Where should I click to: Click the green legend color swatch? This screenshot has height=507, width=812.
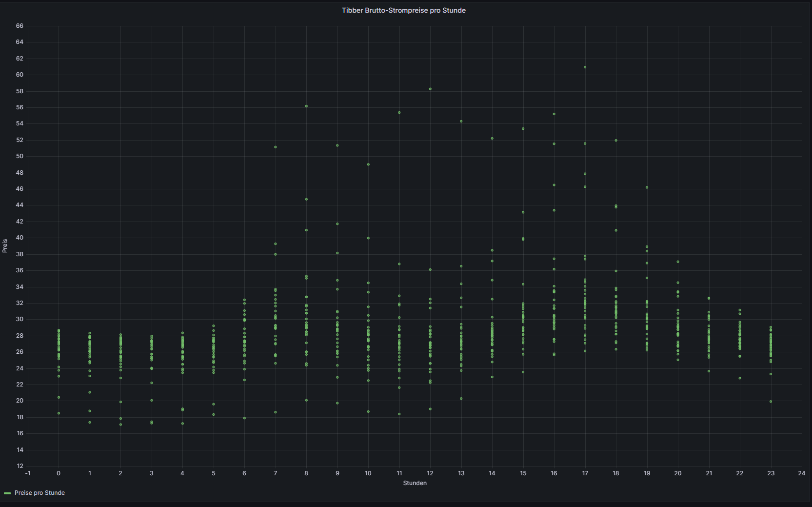click(7, 493)
